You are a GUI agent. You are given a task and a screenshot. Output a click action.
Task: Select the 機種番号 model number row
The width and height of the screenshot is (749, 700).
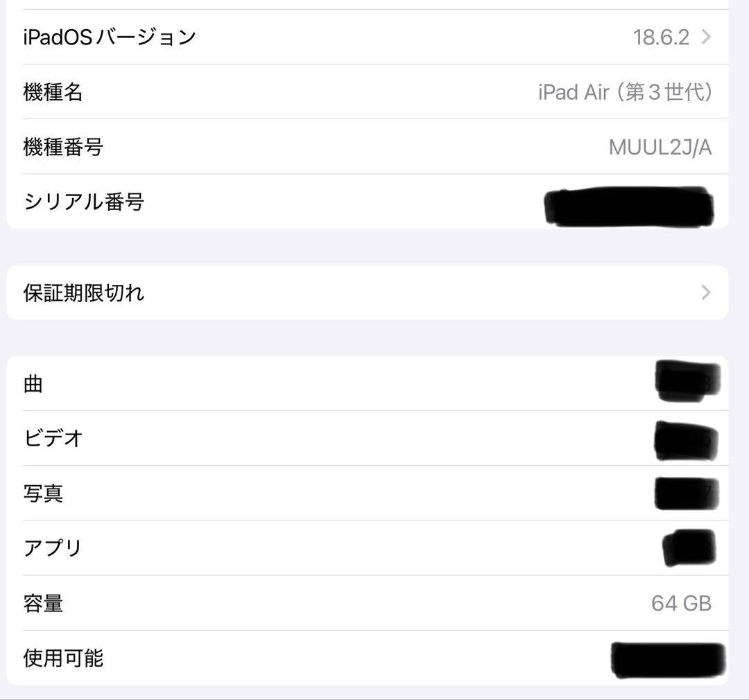(x=374, y=147)
